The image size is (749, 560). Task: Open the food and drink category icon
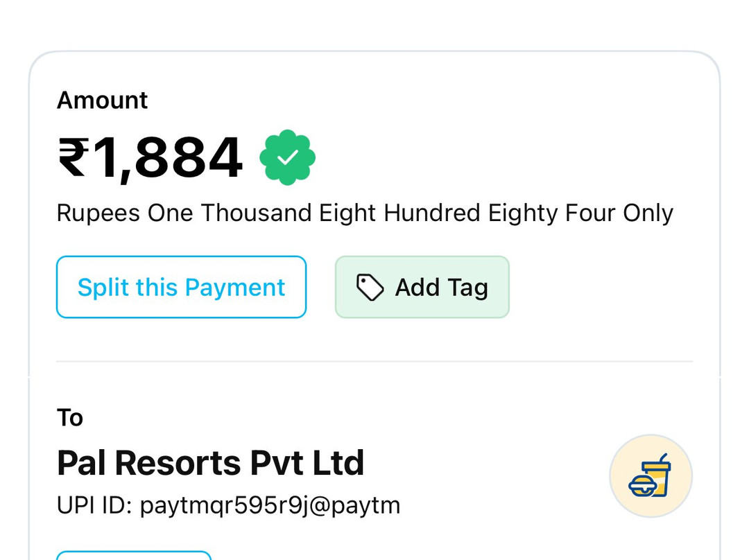(651, 476)
